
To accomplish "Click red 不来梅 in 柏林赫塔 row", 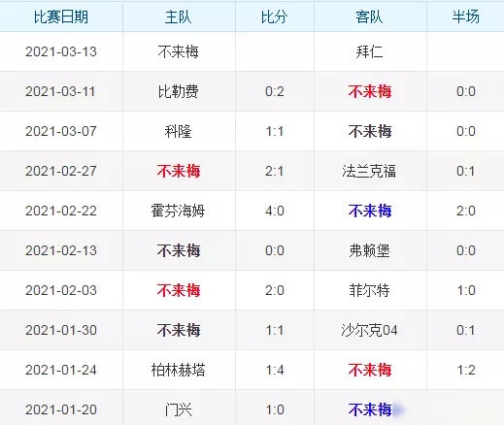I will [x=370, y=370].
